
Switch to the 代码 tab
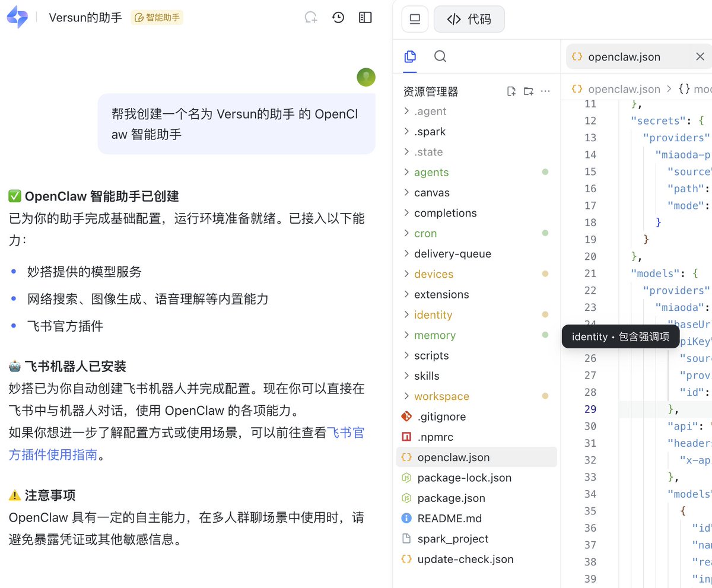coord(469,19)
